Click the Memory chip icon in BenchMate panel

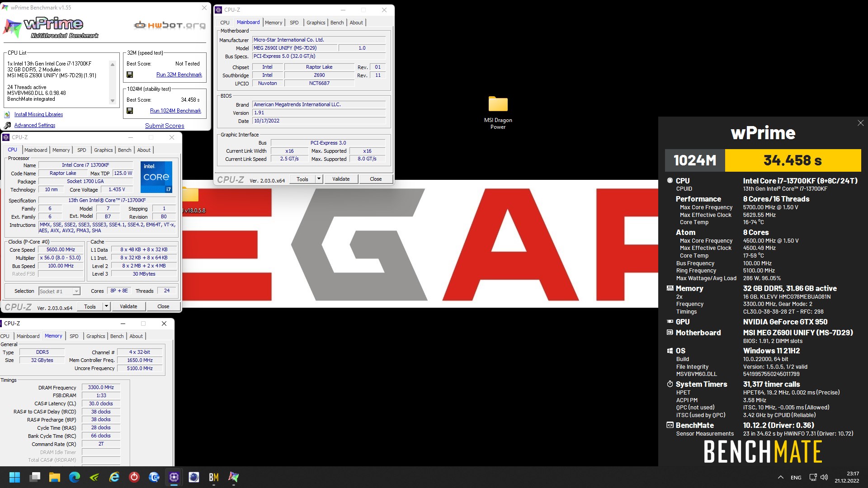pyautogui.click(x=670, y=288)
